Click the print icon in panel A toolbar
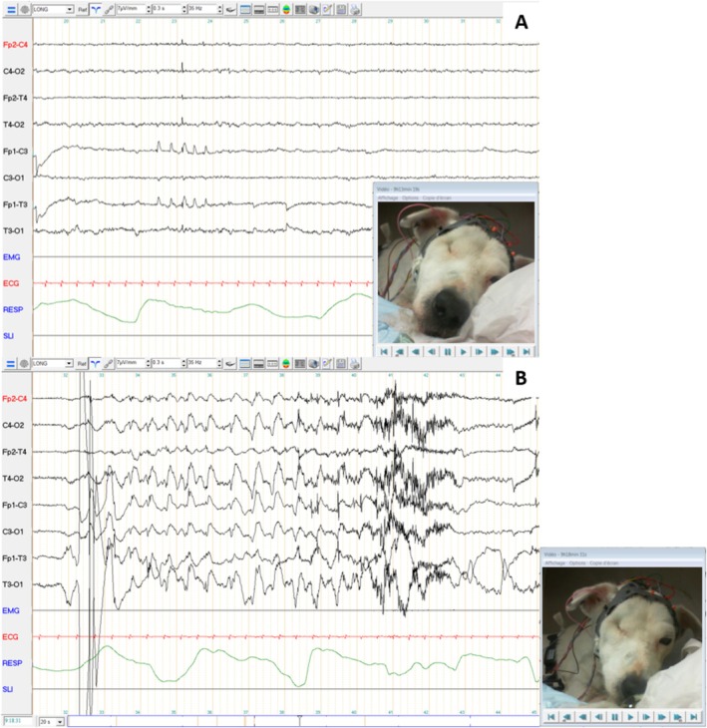Image resolution: width=707 pixels, height=728 pixels. tap(355, 9)
